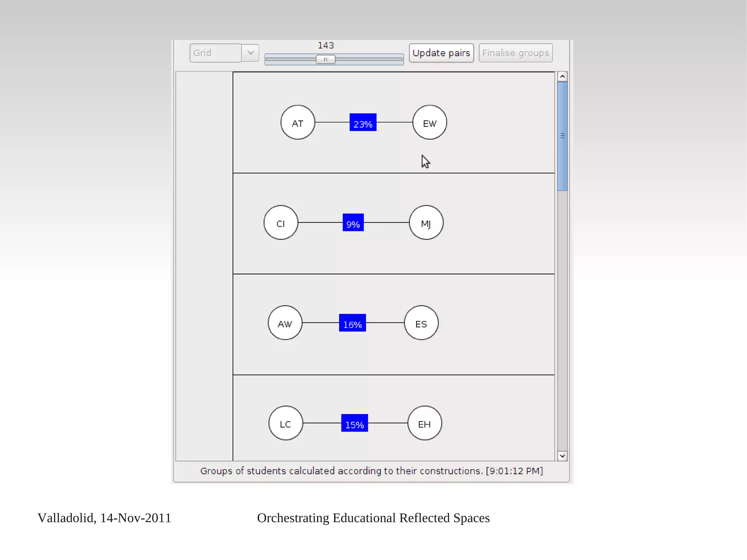The image size is (747, 560).
Task: Click the AT student node circle
Action: (298, 123)
